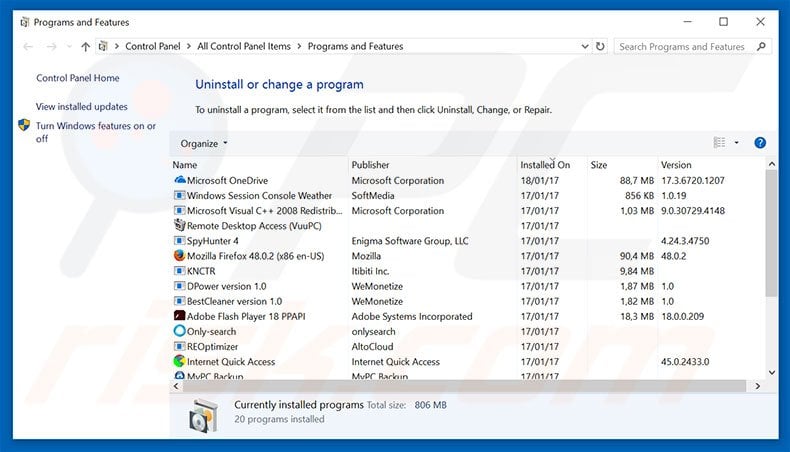The width and height of the screenshot is (790, 452).
Task: Sort by the Installed On column header
Action: click(x=545, y=165)
